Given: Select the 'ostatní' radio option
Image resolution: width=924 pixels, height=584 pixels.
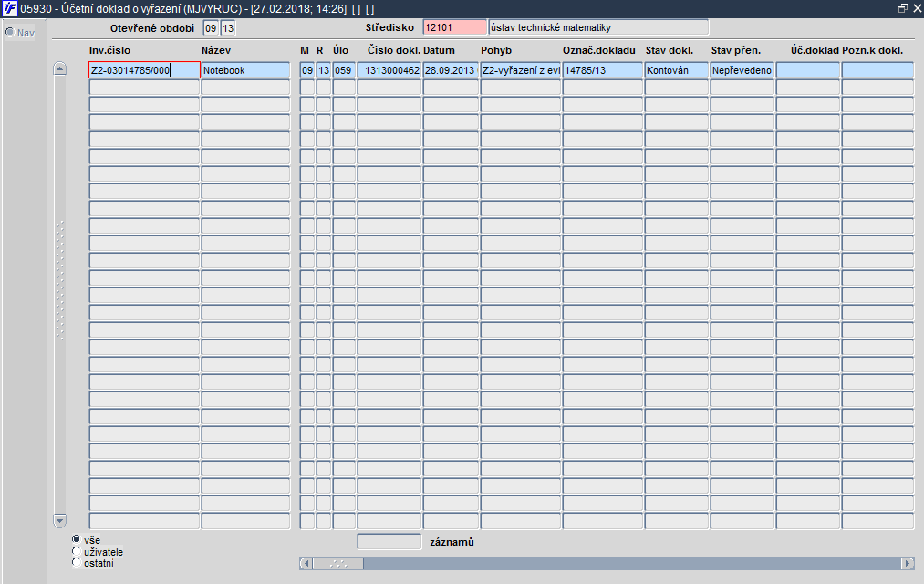Looking at the screenshot, I should click(x=76, y=563).
